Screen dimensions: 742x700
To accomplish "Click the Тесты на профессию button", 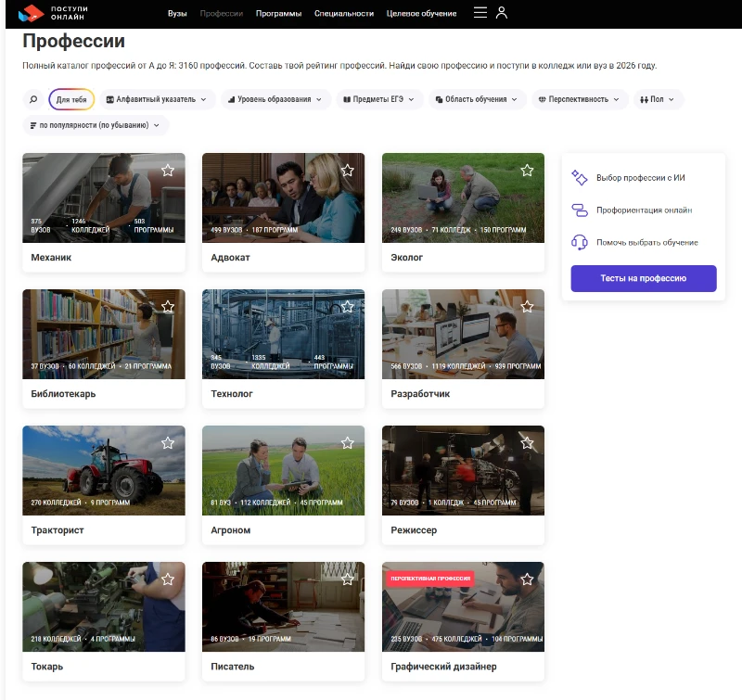I will coord(644,278).
